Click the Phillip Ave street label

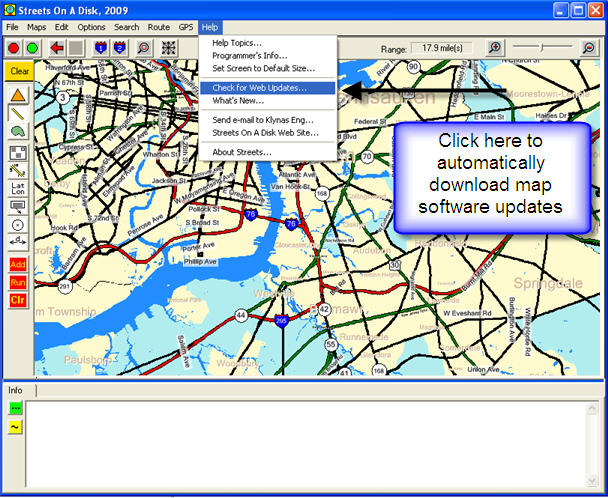pos(200,262)
